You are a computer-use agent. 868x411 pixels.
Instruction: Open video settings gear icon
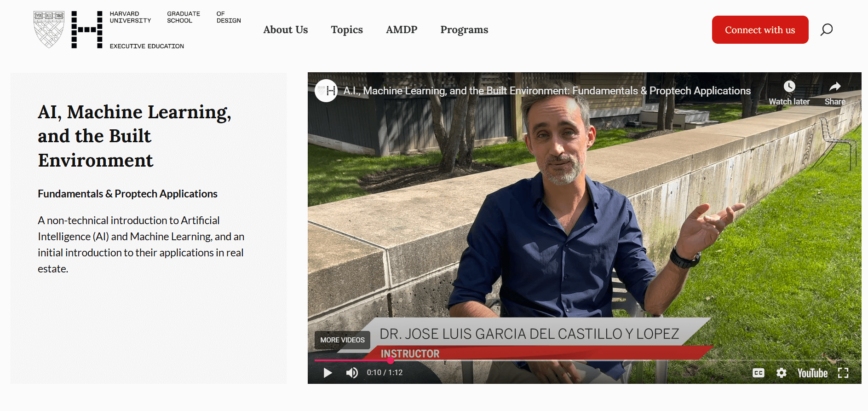pyautogui.click(x=782, y=373)
